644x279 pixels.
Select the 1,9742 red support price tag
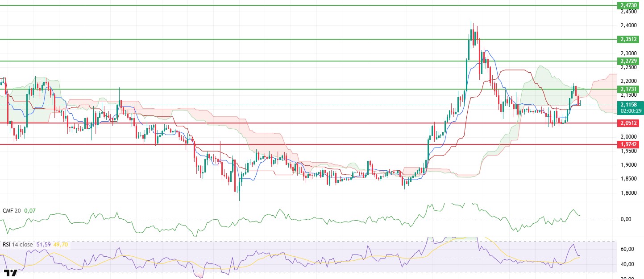[630, 144]
